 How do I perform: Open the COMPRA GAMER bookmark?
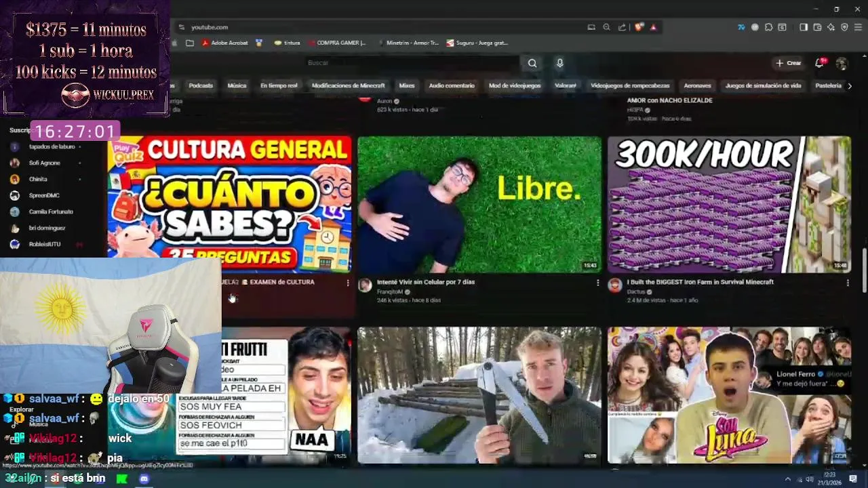pos(336,43)
